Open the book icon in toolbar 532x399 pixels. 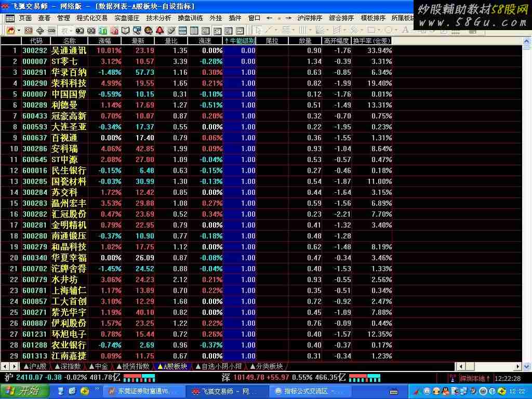[126, 31]
